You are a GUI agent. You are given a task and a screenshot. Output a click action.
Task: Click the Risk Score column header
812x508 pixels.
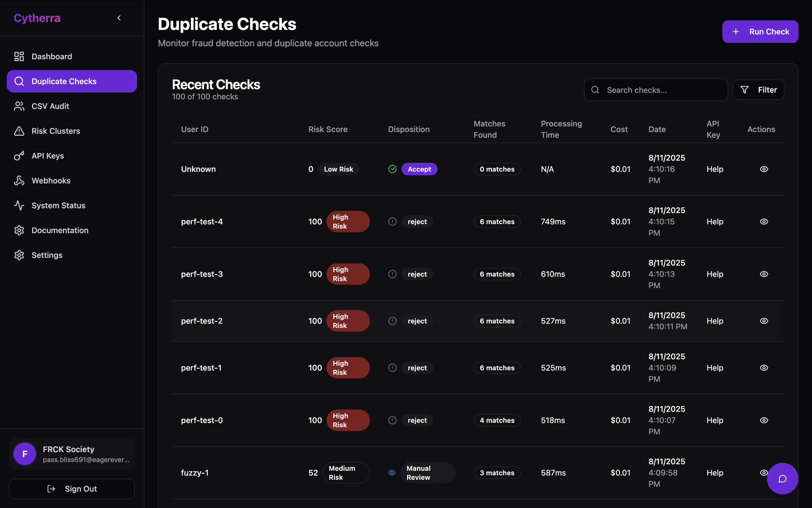[x=328, y=129]
